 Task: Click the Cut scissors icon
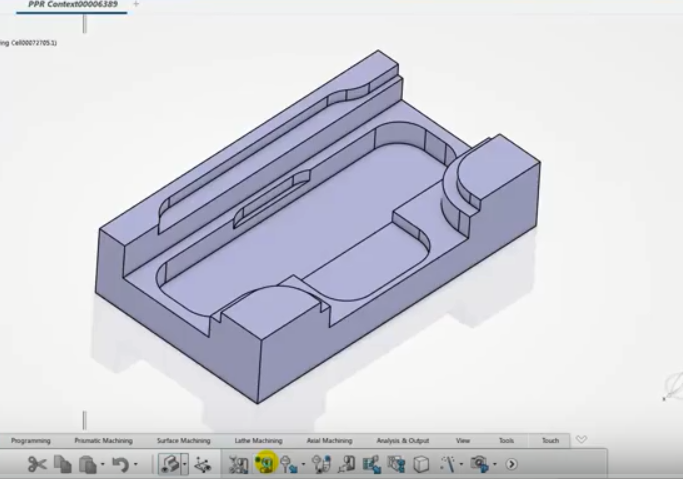37,464
